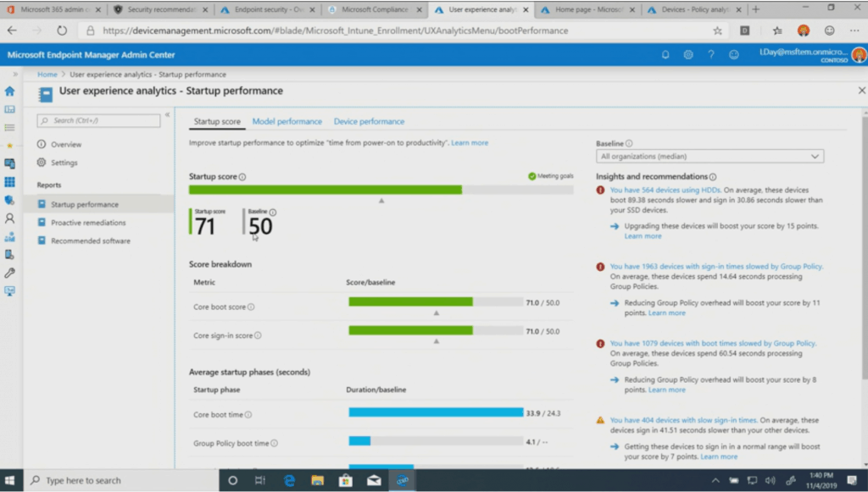Go back using the browser back arrow

pos(12,31)
